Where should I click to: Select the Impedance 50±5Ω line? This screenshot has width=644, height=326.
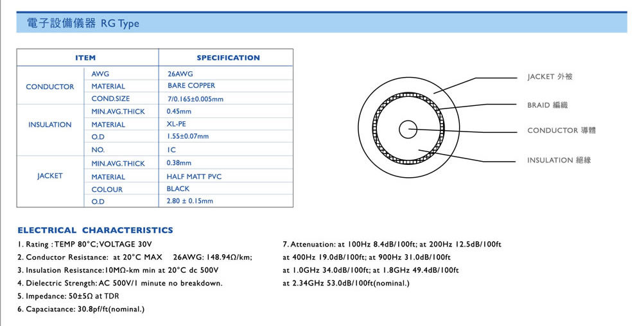(68, 296)
